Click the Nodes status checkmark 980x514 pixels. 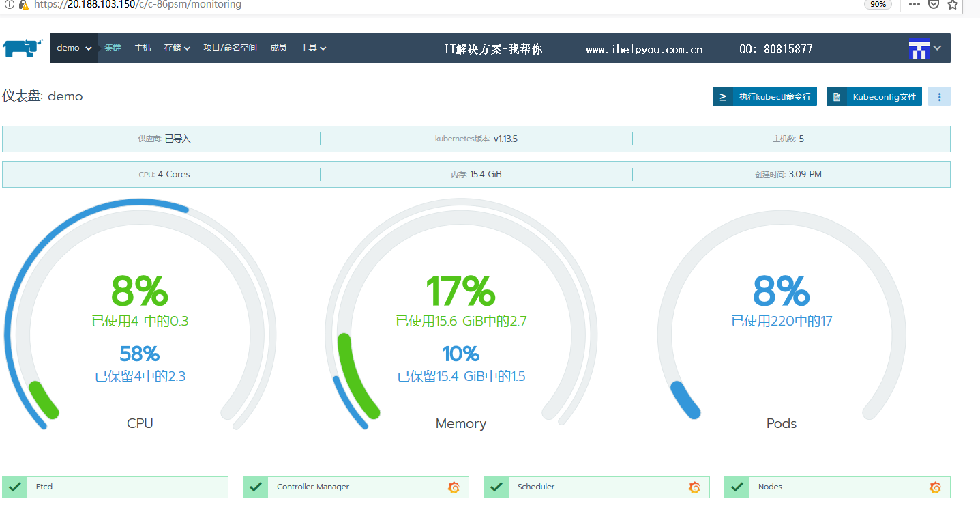point(737,487)
